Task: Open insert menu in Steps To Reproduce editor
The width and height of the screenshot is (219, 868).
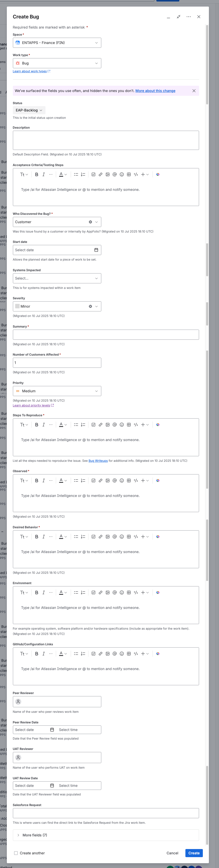Action: point(145,425)
